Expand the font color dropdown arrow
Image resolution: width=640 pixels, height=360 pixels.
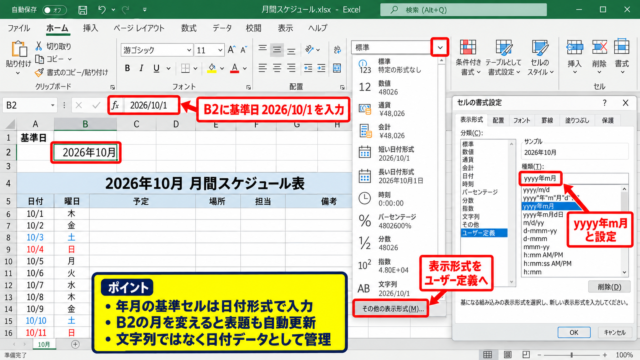(245, 68)
